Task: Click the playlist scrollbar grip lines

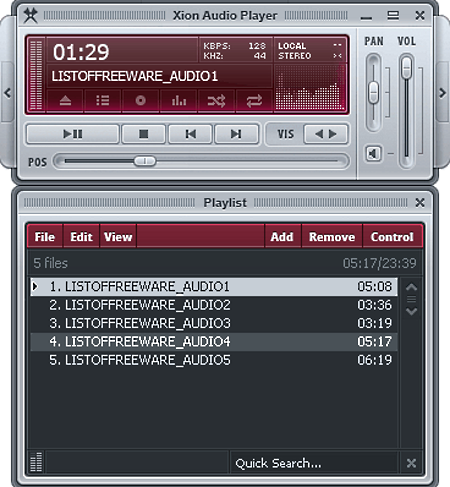Action: tap(411, 299)
